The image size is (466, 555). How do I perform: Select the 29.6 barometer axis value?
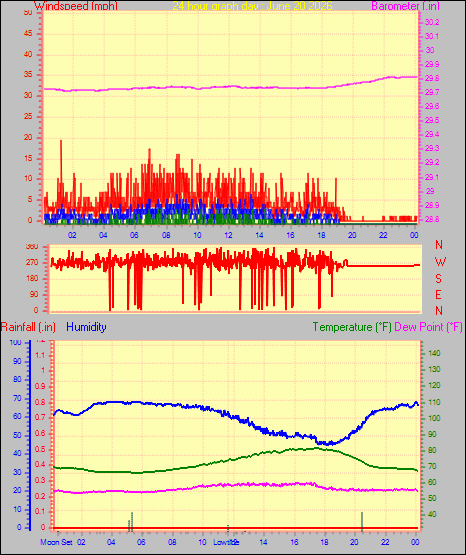(x=432, y=106)
